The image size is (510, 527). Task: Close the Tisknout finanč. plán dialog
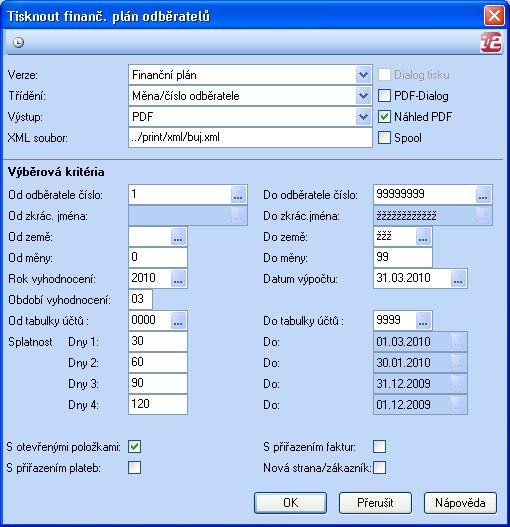pyautogui.click(x=494, y=15)
